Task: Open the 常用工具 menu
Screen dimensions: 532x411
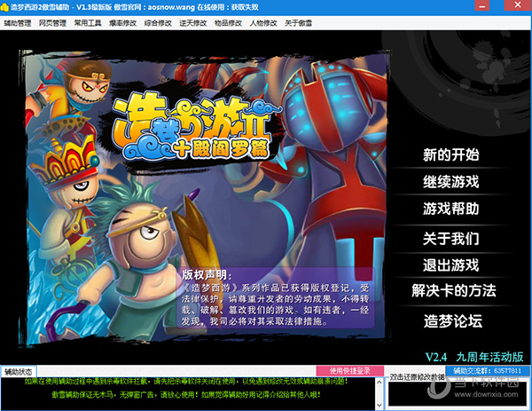Action: [88, 23]
